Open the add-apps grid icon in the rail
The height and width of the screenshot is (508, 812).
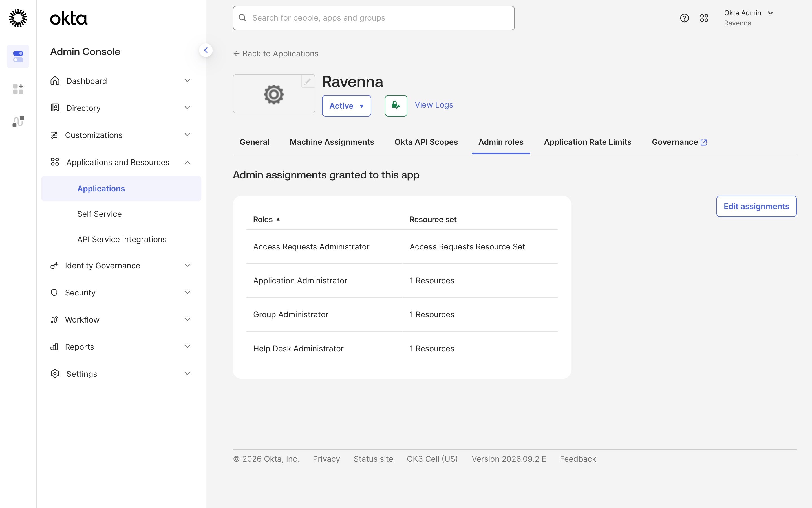coord(18,89)
